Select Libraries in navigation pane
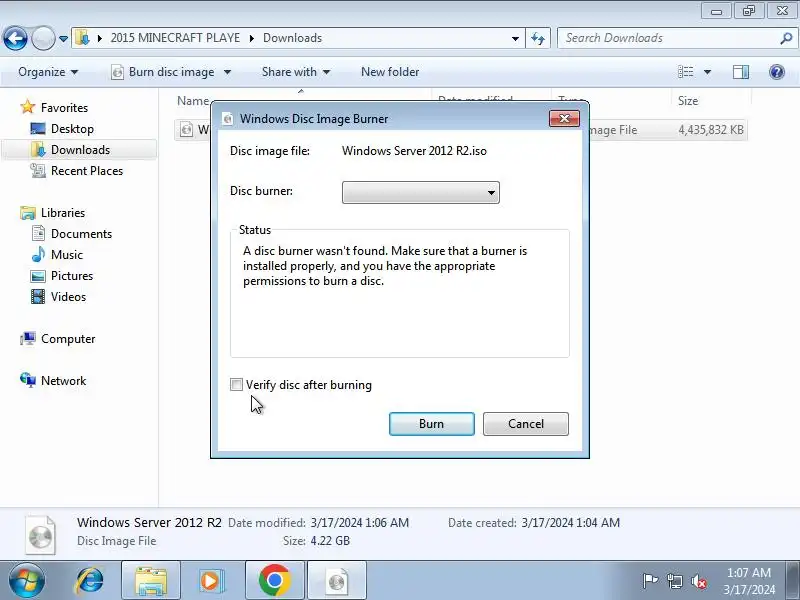Screen dimensions: 800x600 (x=53, y=213)
